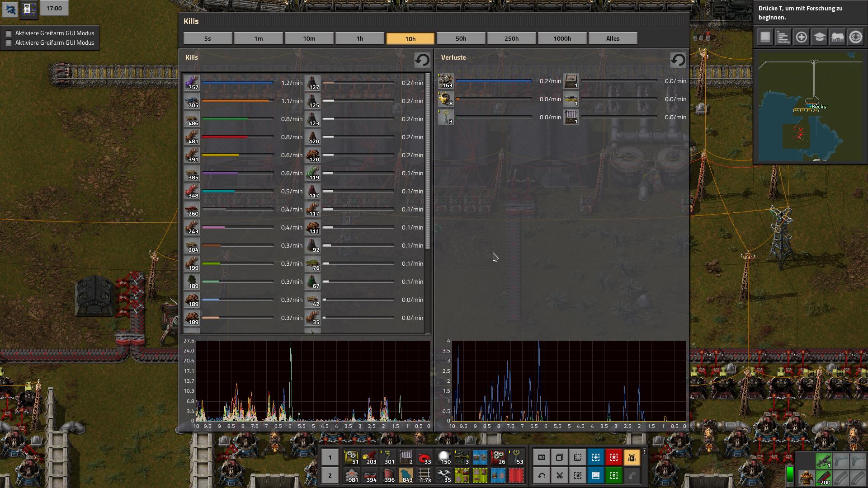This screenshot has width=868, height=488.
Task: Click the undo arrow shortcut
Action: coord(541,475)
